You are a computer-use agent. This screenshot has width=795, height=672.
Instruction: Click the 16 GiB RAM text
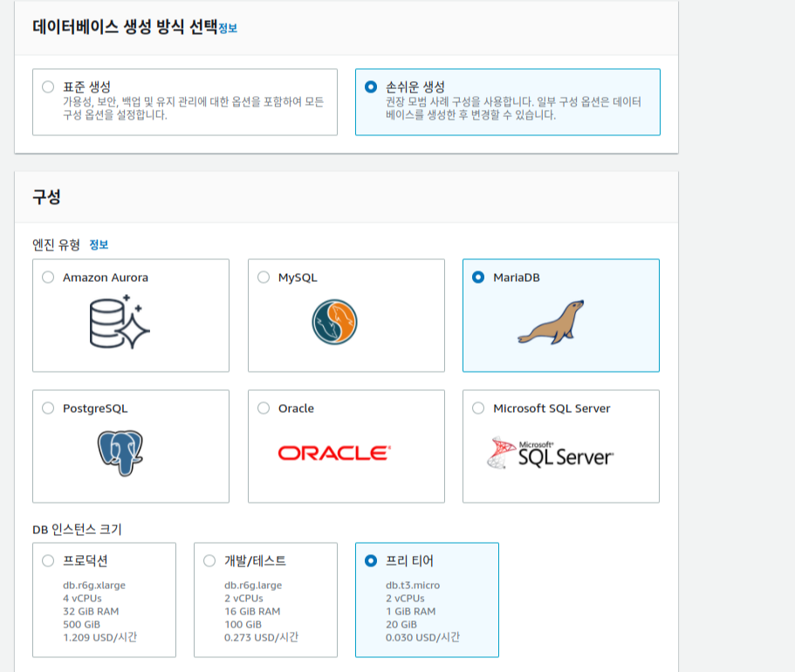(252, 611)
